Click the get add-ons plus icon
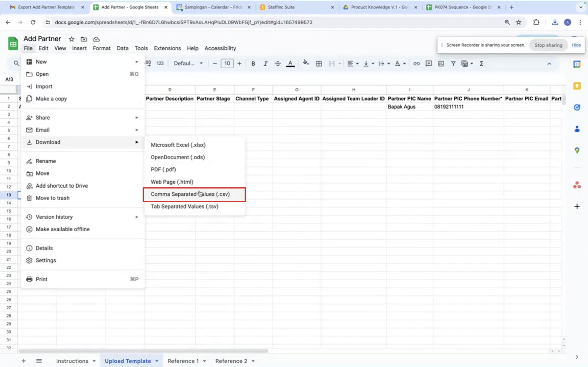The width and height of the screenshot is (588, 367). tap(577, 206)
